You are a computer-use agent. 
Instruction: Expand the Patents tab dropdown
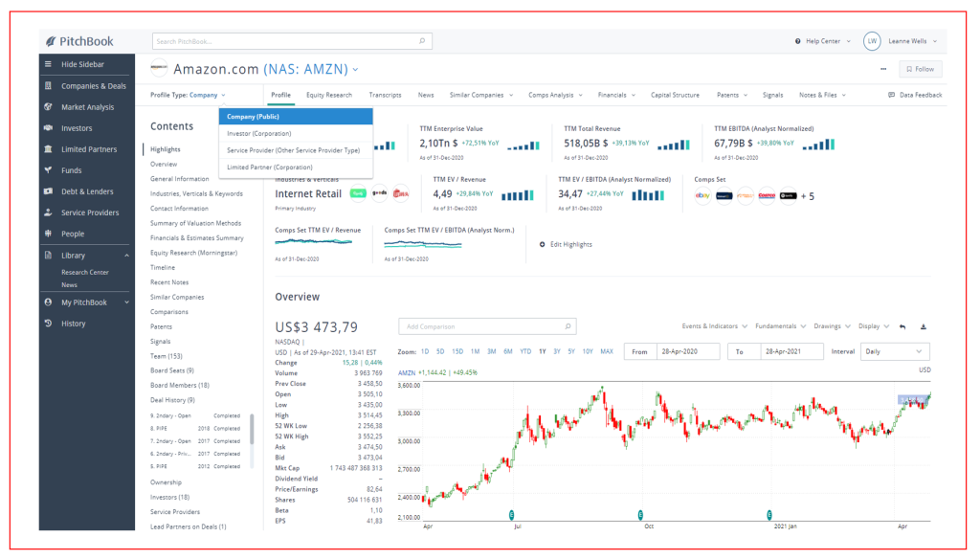click(746, 95)
